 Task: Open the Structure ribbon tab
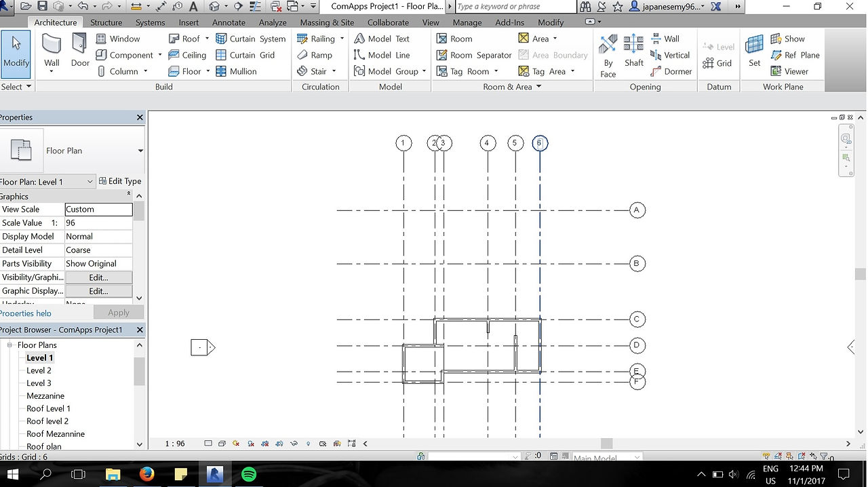pos(106,22)
